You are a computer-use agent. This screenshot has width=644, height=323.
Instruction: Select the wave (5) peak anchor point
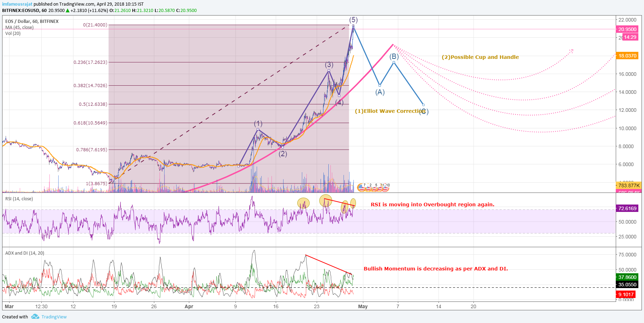click(353, 26)
